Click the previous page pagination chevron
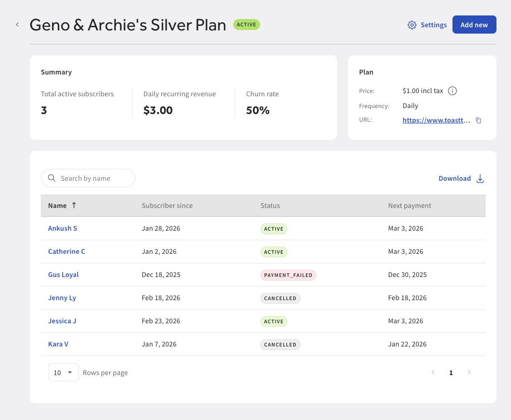 click(x=433, y=372)
